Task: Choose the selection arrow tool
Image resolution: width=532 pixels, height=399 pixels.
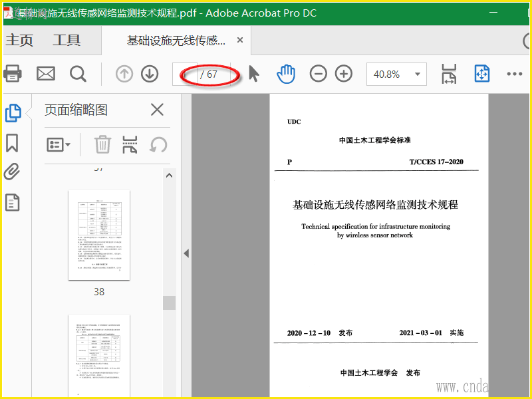Action: point(254,74)
